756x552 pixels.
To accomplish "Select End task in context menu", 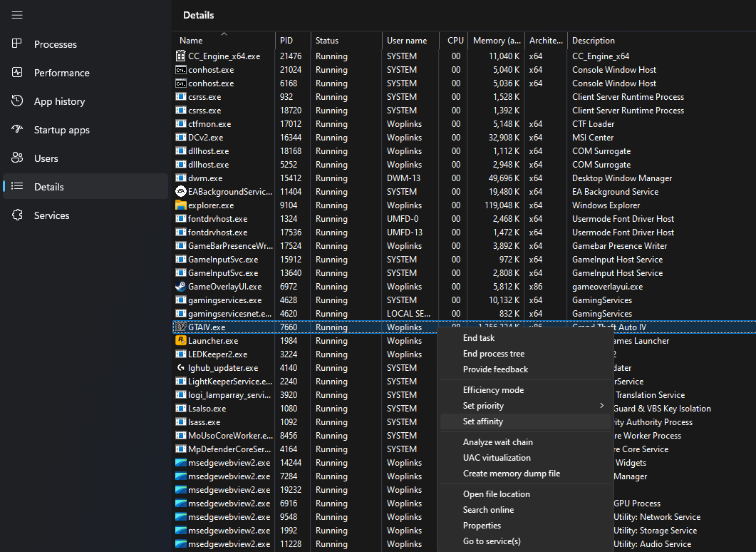I will (x=526, y=338).
